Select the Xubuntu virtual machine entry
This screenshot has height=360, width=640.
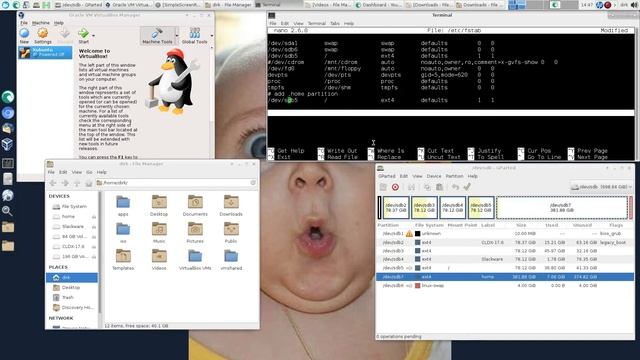(x=45, y=52)
